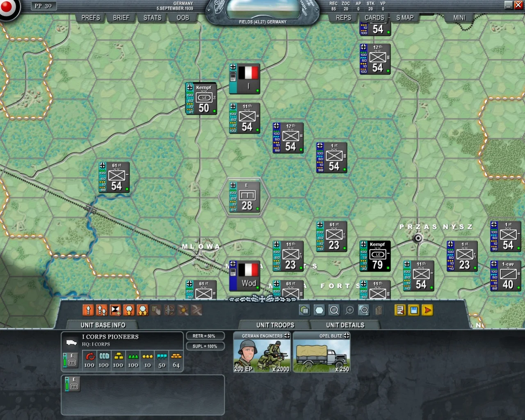525x420 pixels.
Task: Click the orange double-hex transfer icon
Action: coord(142,310)
